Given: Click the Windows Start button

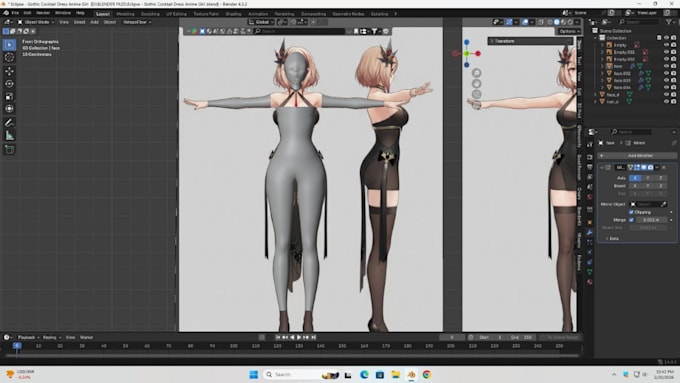Looking at the screenshot, I should click(x=254, y=374).
